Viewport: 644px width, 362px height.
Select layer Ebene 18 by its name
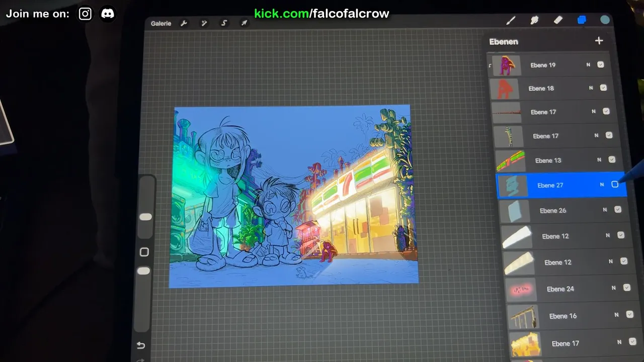tap(541, 88)
